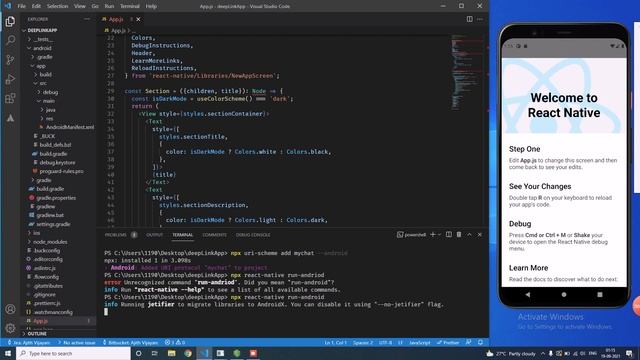Open the Edit menu
The width and height of the screenshot is (640, 360).
(x=36, y=6)
